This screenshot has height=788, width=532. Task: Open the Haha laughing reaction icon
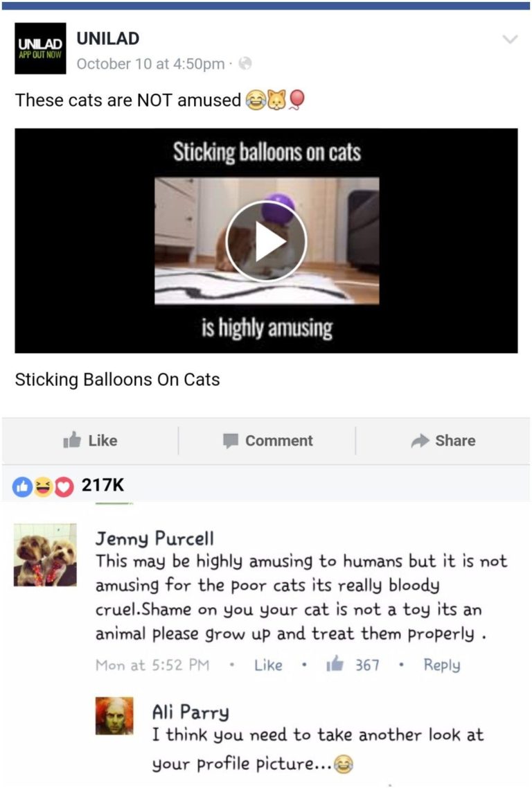[43, 487]
